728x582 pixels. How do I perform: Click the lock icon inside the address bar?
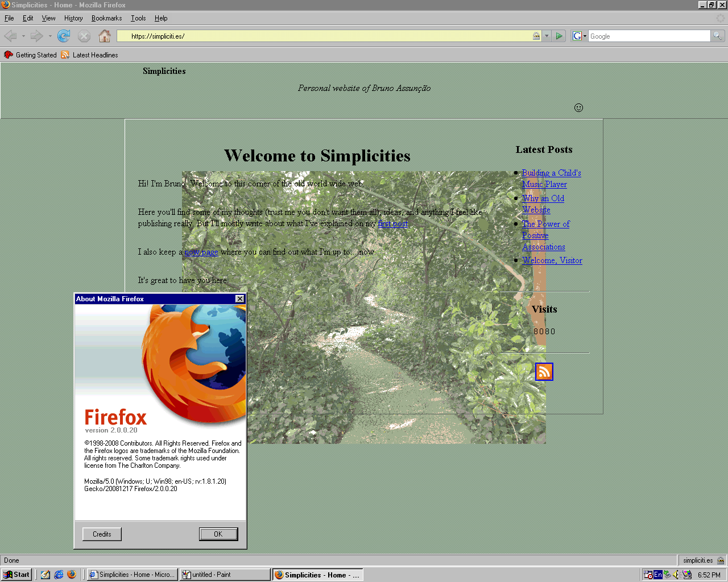coord(536,36)
